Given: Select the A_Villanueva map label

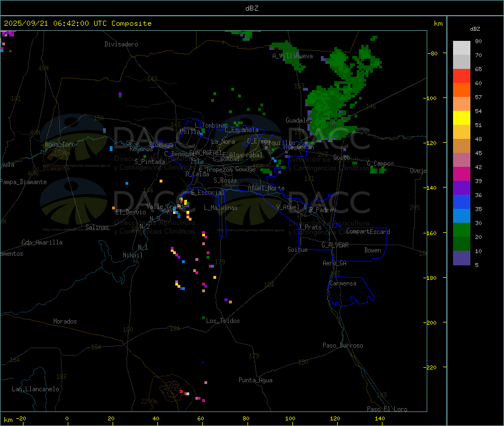Looking at the screenshot, I should point(292,56).
